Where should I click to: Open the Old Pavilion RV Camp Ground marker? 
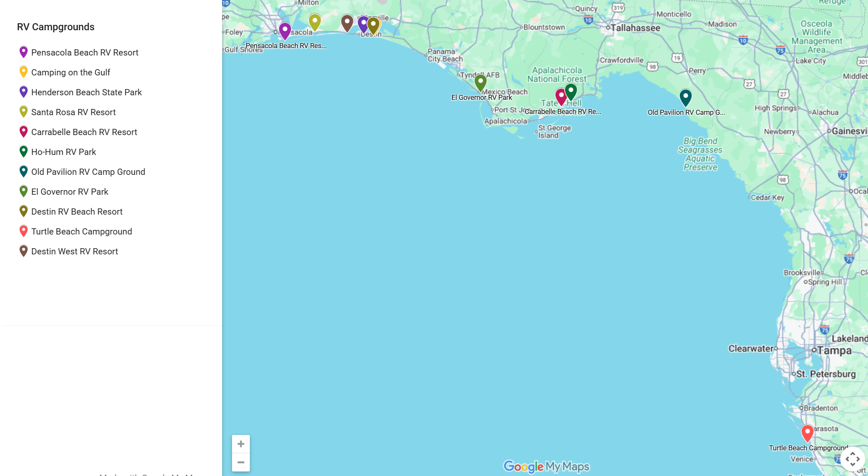(x=685, y=97)
